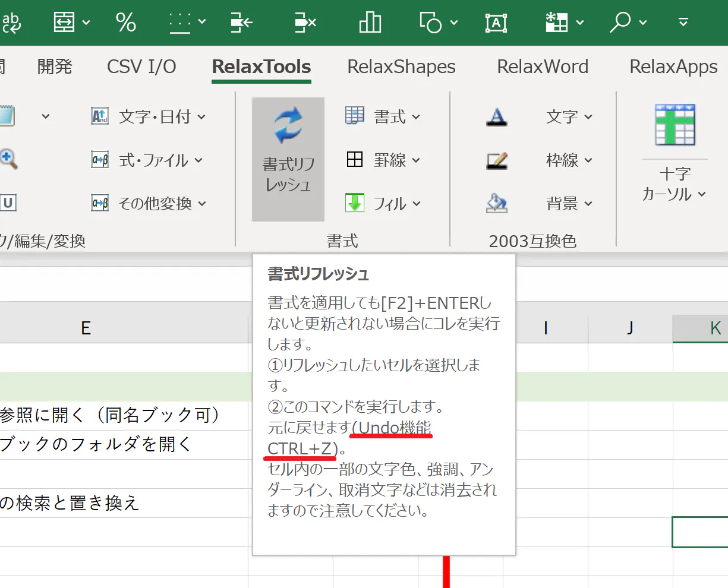Select column K header
The width and height of the screenshot is (728, 588).
701,328
